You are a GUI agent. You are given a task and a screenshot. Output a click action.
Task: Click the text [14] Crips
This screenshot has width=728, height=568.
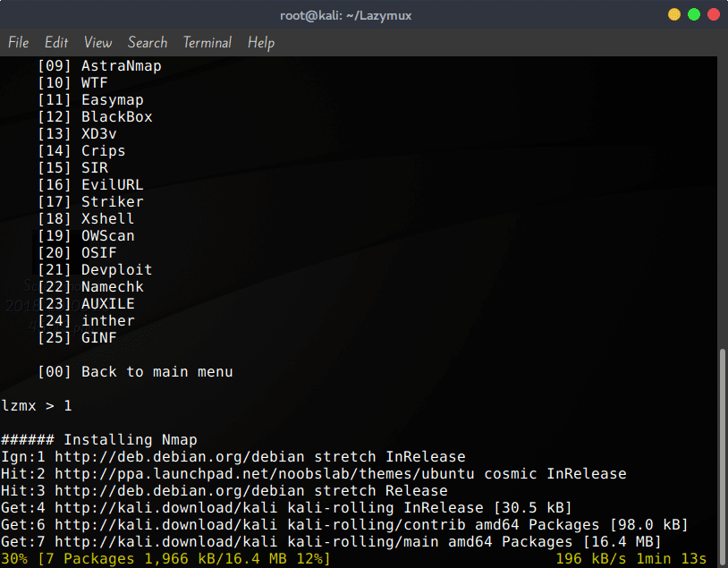coord(81,151)
